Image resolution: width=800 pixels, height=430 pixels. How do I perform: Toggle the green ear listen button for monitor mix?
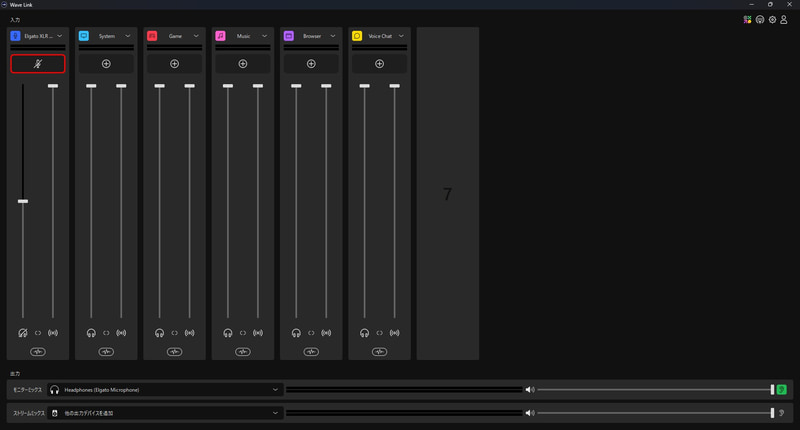click(782, 390)
